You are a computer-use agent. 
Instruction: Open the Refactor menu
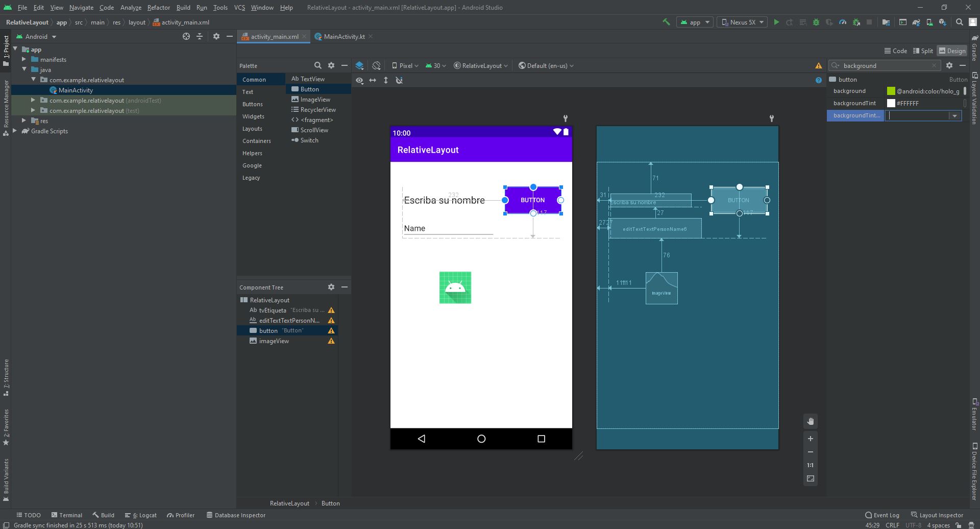click(x=158, y=7)
